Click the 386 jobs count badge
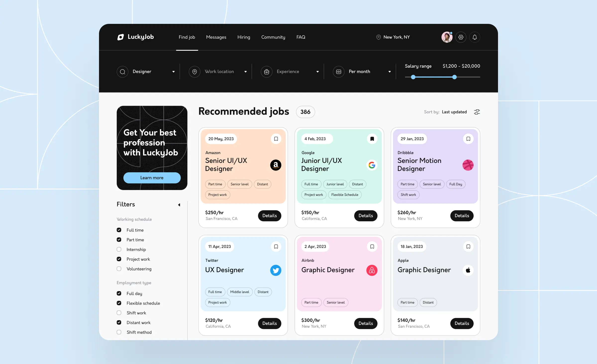Viewport: 597px width, 364px height. tap(305, 112)
